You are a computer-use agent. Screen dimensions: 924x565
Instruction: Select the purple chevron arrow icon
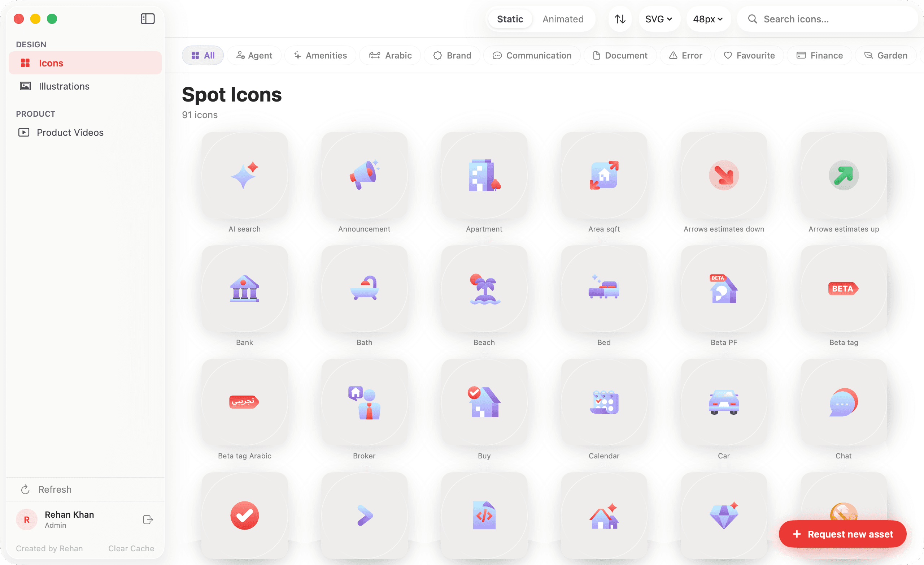click(364, 516)
